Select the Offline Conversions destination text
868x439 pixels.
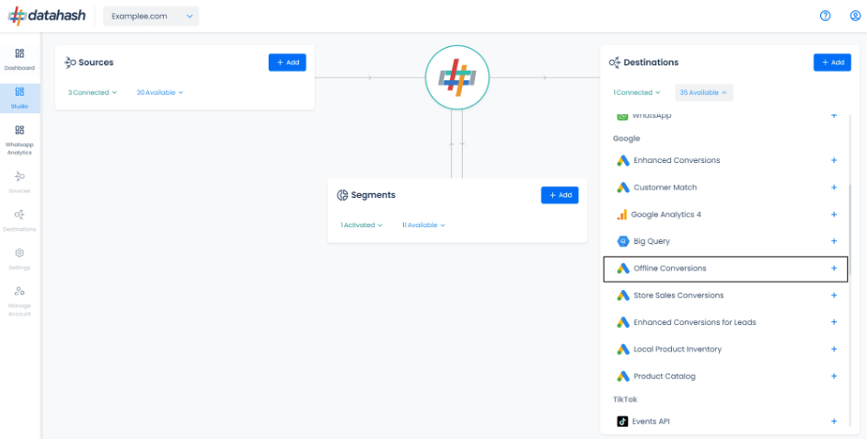[x=670, y=268]
